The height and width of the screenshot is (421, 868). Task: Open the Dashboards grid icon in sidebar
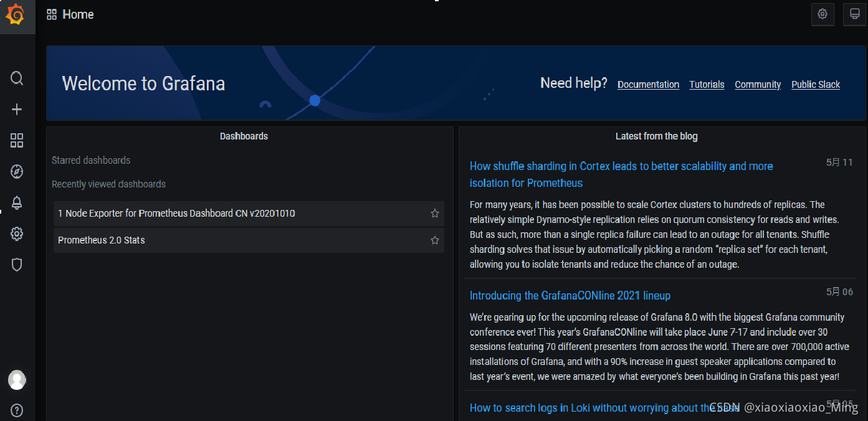click(17, 140)
